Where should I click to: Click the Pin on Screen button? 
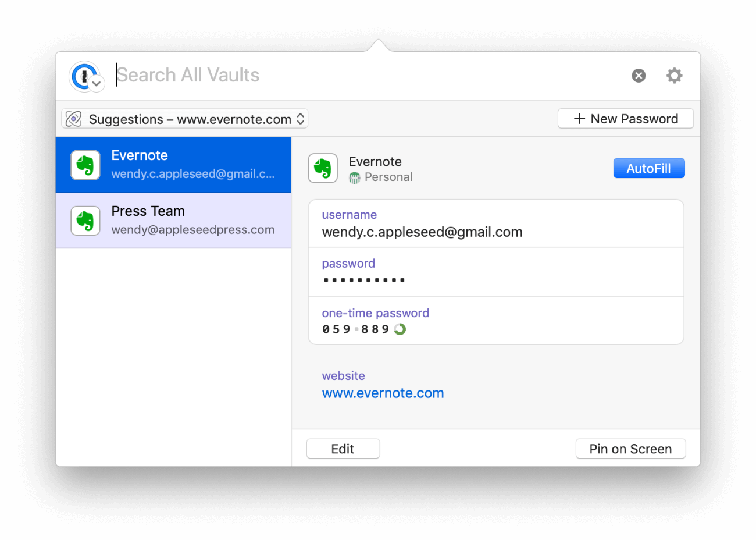point(630,449)
